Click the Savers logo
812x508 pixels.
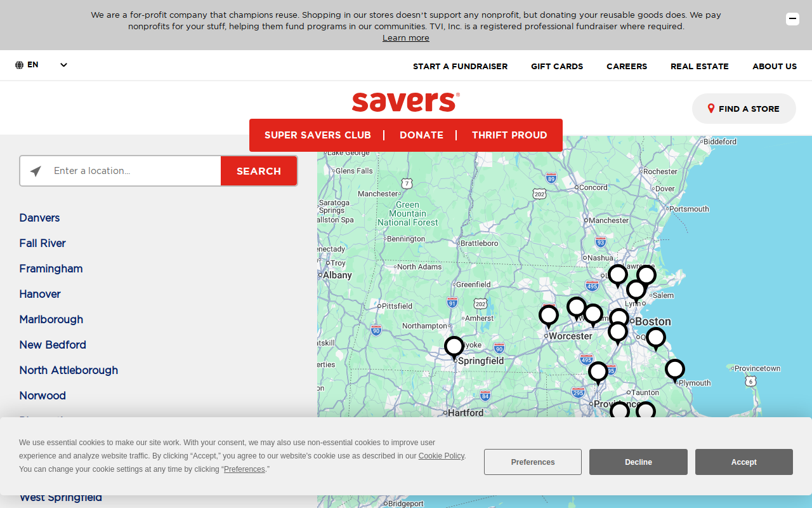point(406,102)
